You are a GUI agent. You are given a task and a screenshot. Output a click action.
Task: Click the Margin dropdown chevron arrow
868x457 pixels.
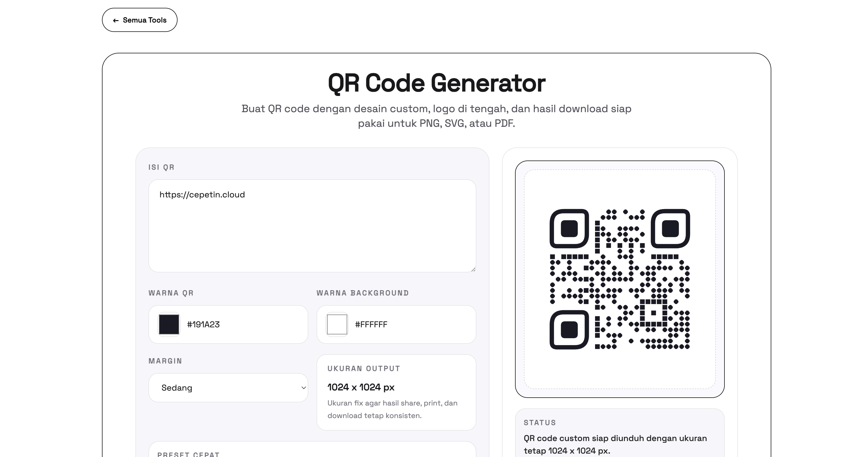303,387
